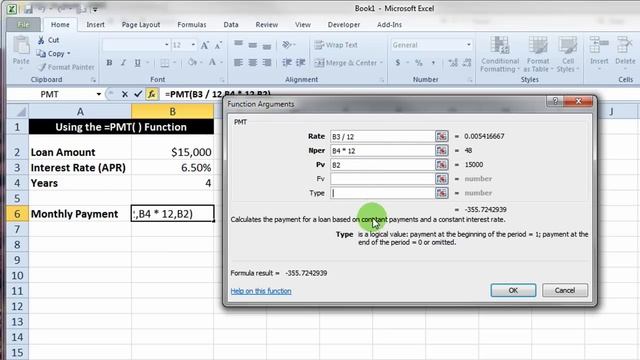Click the Increase Decimal icon

click(x=453, y=63)
